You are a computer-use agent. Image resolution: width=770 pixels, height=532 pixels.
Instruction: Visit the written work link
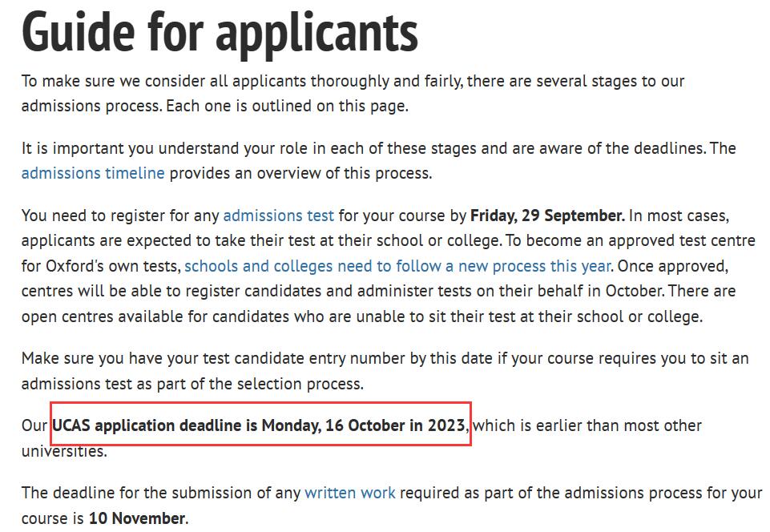pyautogui.click(x=349, y=493)
